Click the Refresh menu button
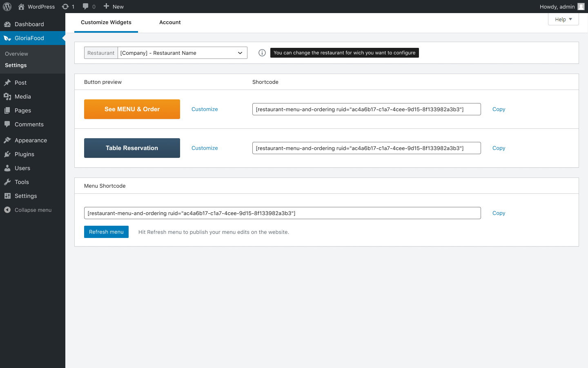 [x=106, y=231]
